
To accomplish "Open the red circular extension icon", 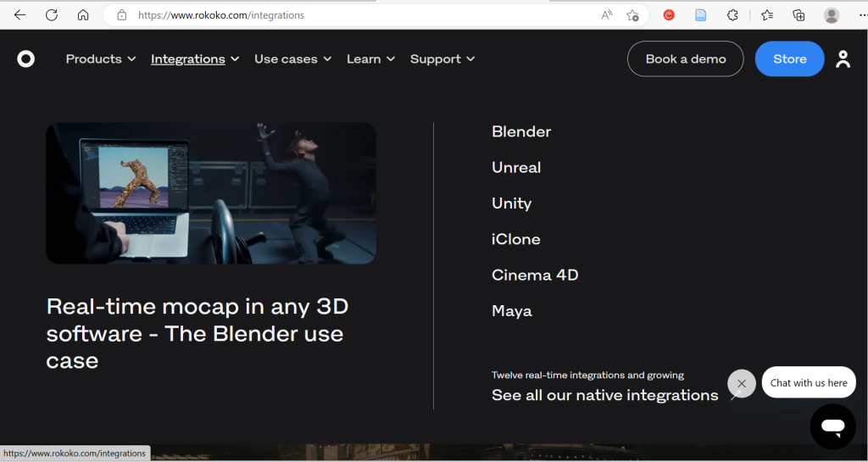I will (669, 15).
